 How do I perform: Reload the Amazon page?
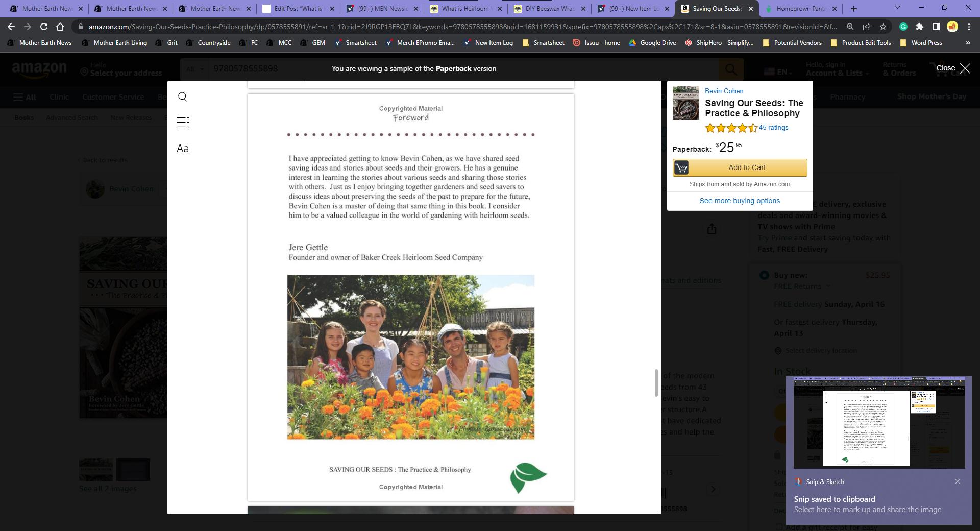[x=44, y=27]
